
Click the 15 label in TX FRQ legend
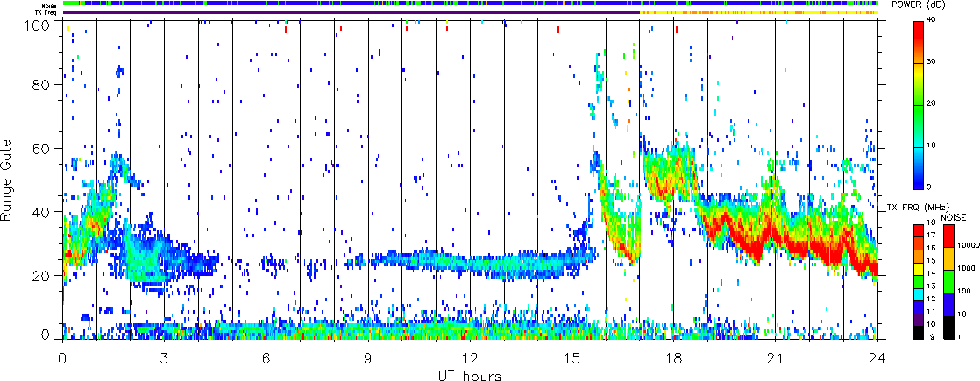[x=931, y=260]
